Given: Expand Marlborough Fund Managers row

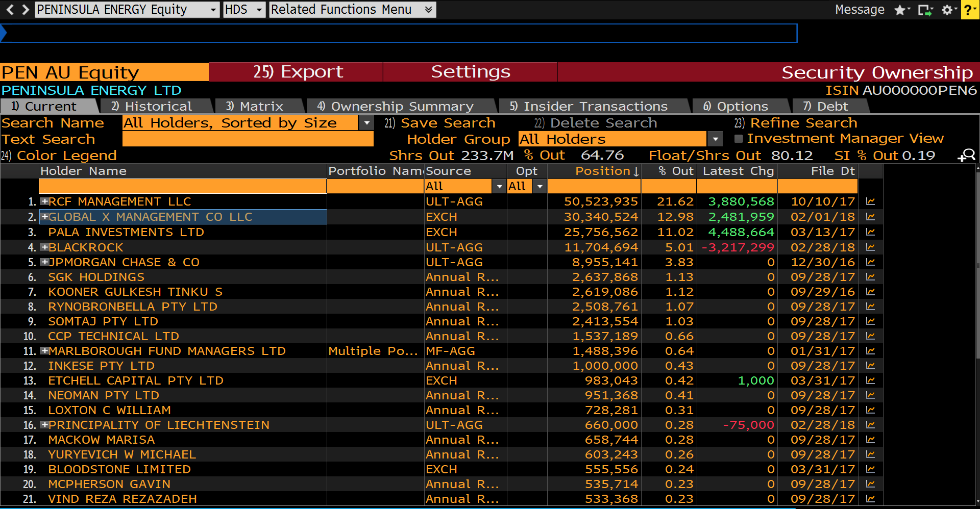Looking at the screenshot, I should [x=44, y=351].
